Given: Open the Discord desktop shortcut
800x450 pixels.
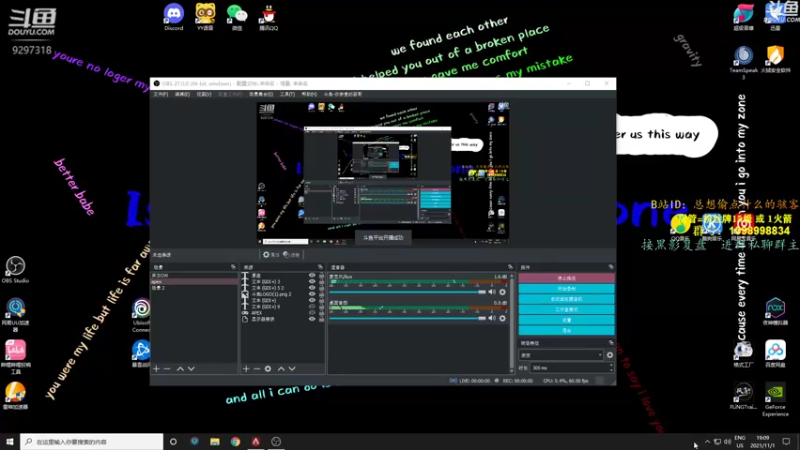Looking at the screenshot, I should (x=173, y=17).
